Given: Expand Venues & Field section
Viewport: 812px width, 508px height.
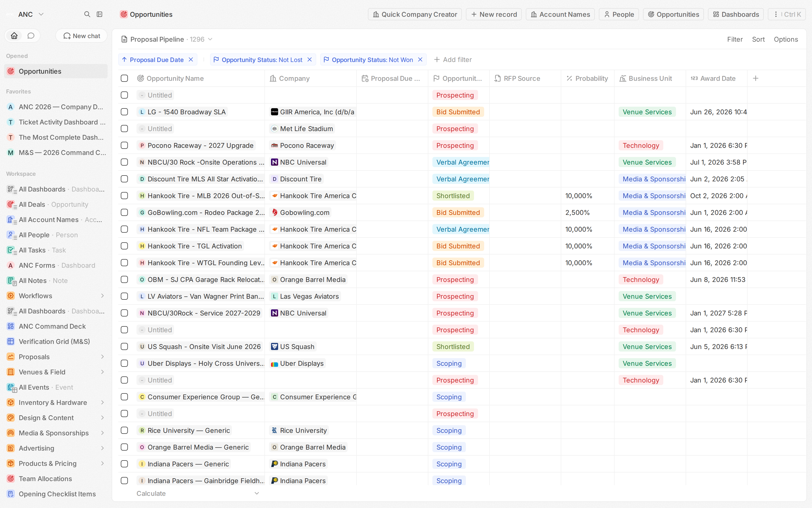Looking at the screenshot, I should 102,372.
